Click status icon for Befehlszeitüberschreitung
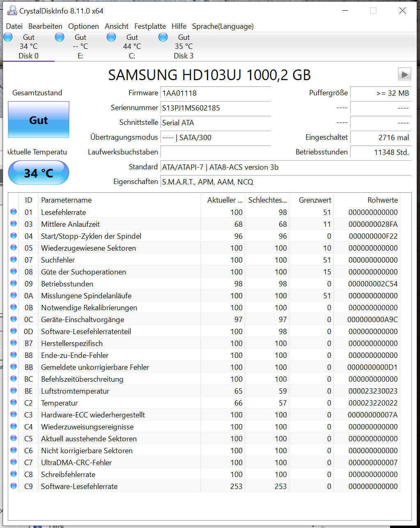 [14, 379]
